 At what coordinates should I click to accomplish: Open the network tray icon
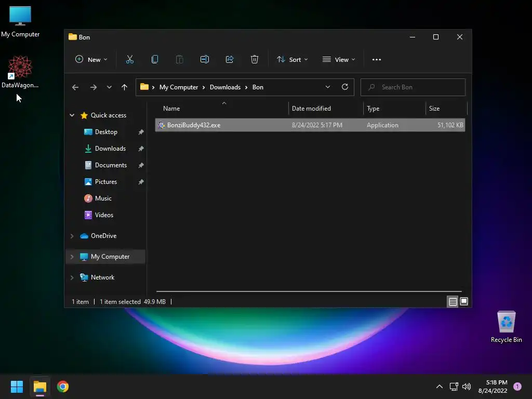454,387
